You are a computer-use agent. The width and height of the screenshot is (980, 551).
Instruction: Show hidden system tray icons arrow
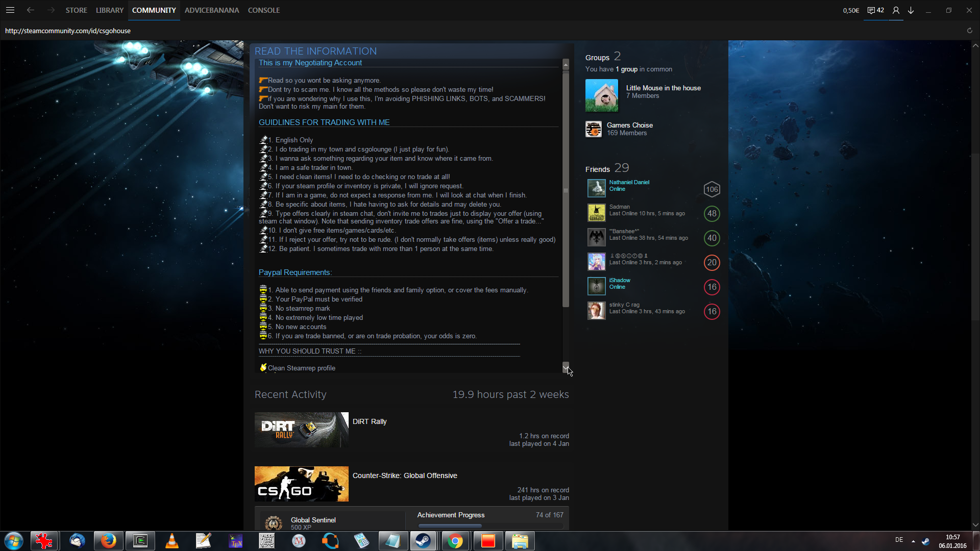pyautogui.click(x=913, y=541)
